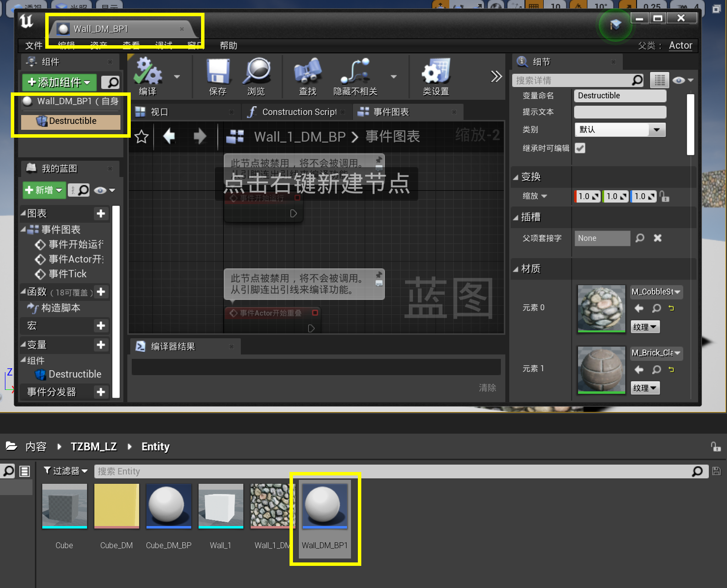Find Element 1 material in content browser
Image resolution: width=727 pixels, height=588 pixels.
[656, 369]
